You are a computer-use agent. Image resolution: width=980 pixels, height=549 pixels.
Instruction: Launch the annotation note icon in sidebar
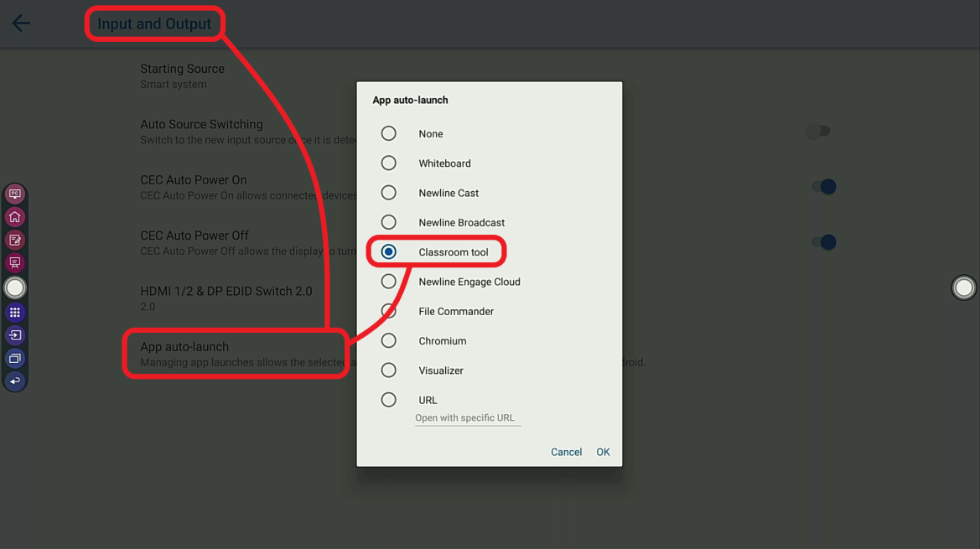(15, 240)
